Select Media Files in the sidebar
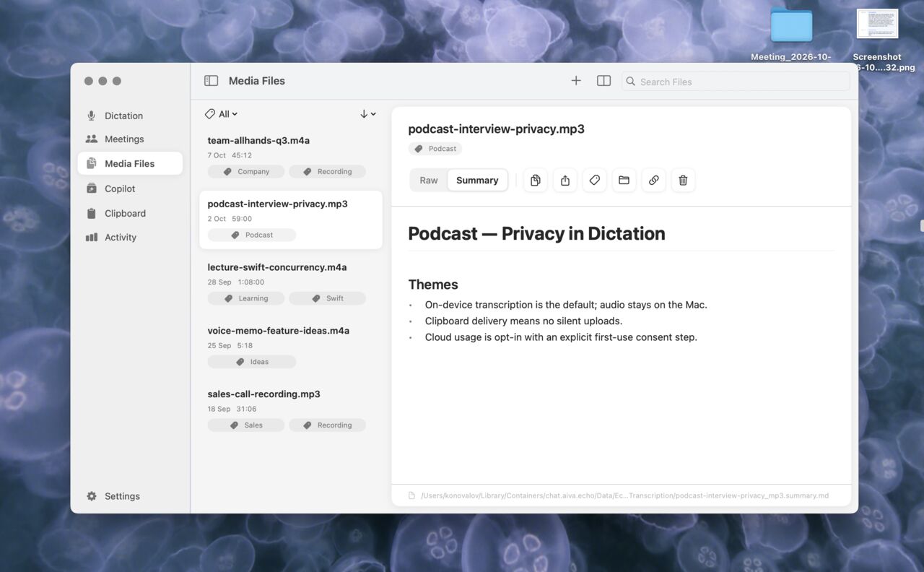 [x=130, y=163]
